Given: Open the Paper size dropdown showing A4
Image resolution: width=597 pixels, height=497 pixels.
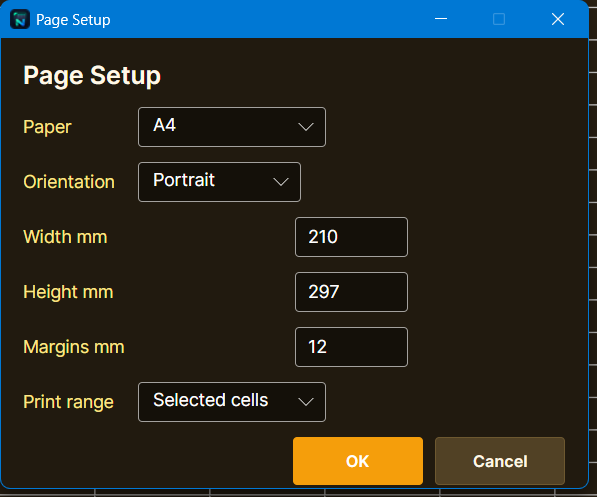Looking at the screenshot, I should (x=232, y=127).
